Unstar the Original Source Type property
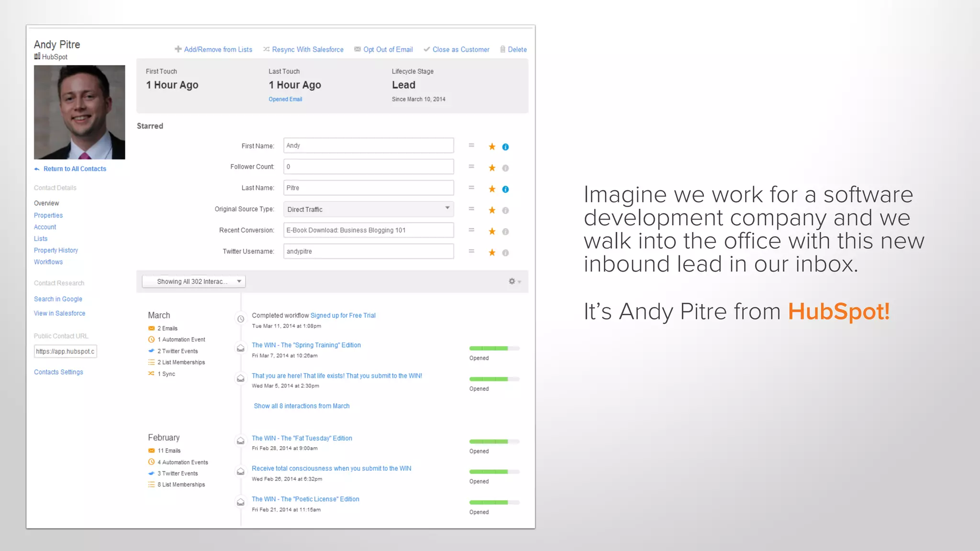Image resolution: width=980 pixels, height=551 pixels. coord(492,210)
